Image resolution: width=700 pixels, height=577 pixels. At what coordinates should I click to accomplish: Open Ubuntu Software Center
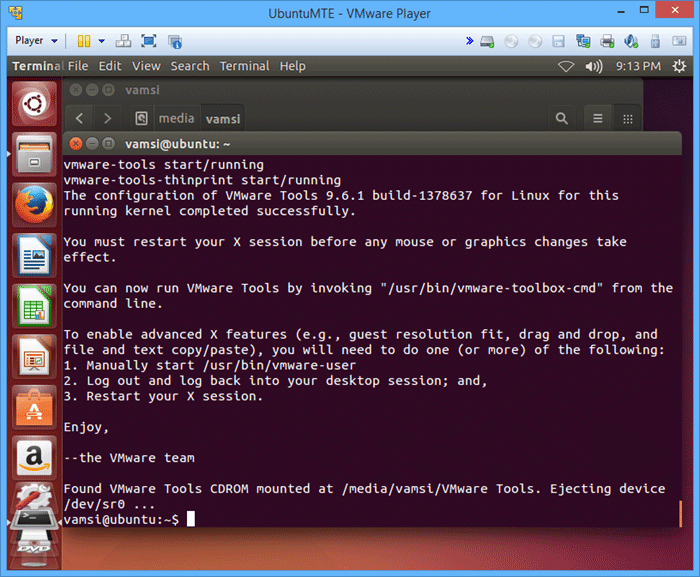coord(34,407)
